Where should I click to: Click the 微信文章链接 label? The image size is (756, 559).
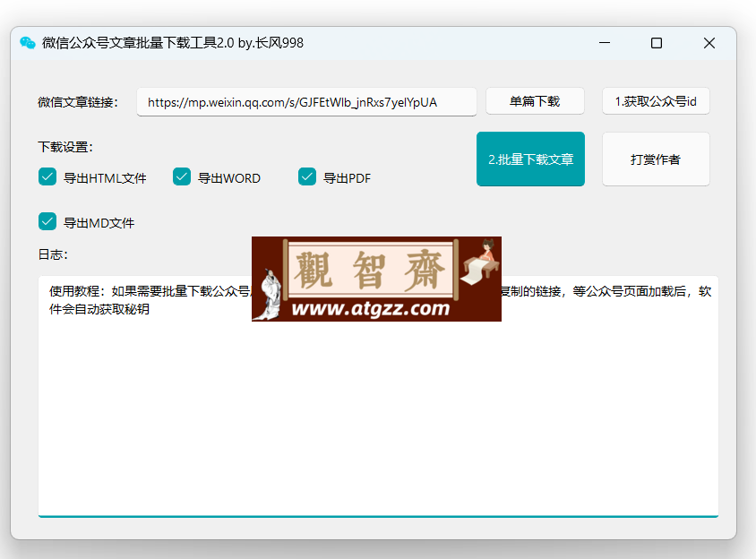78,102
